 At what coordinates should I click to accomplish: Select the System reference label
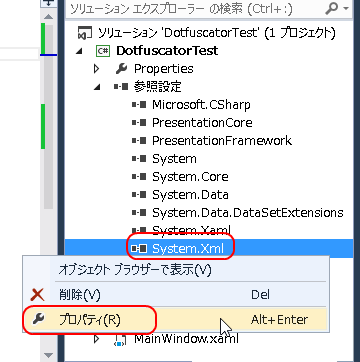click(174, 159)
